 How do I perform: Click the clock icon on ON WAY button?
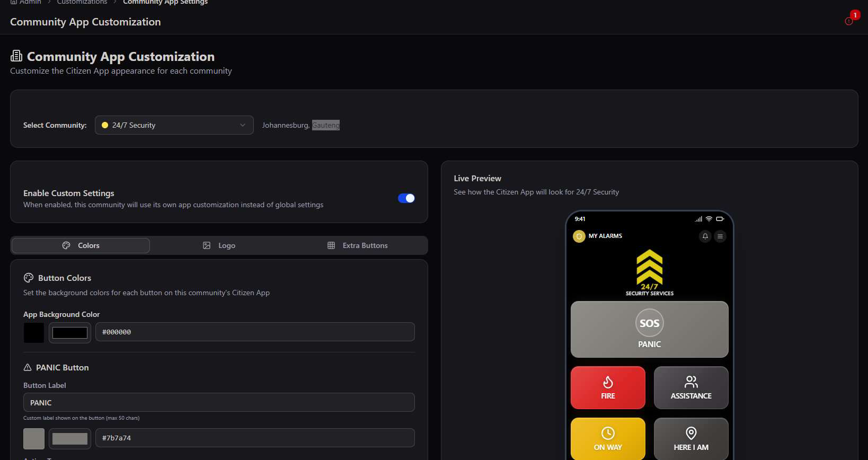608,433
